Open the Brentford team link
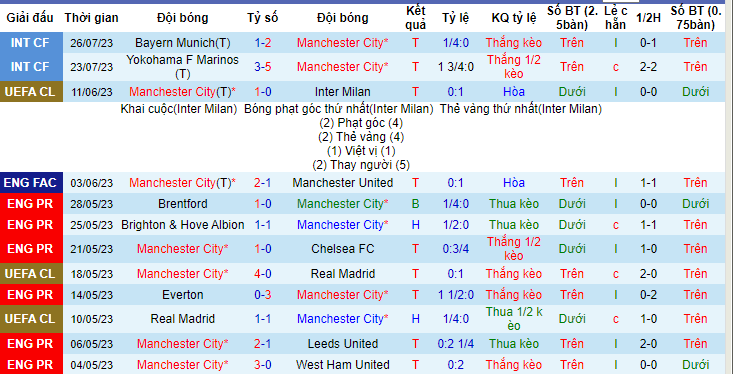 point(182,204)
